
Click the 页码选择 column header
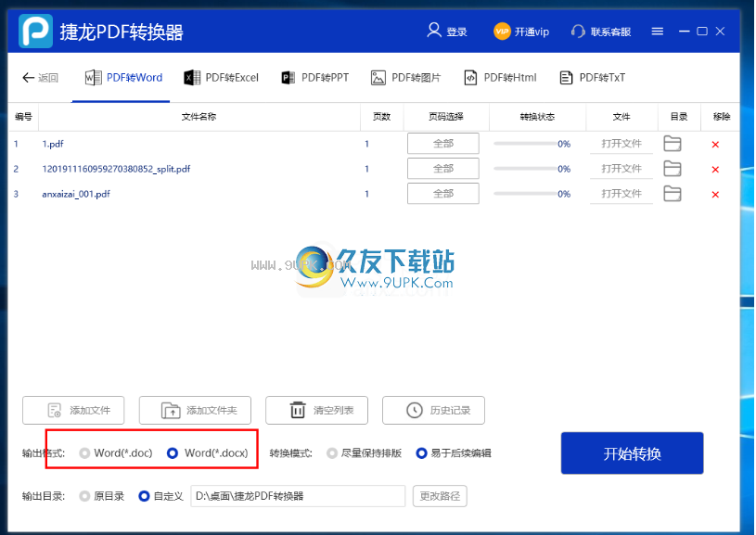tap(446, 117)
